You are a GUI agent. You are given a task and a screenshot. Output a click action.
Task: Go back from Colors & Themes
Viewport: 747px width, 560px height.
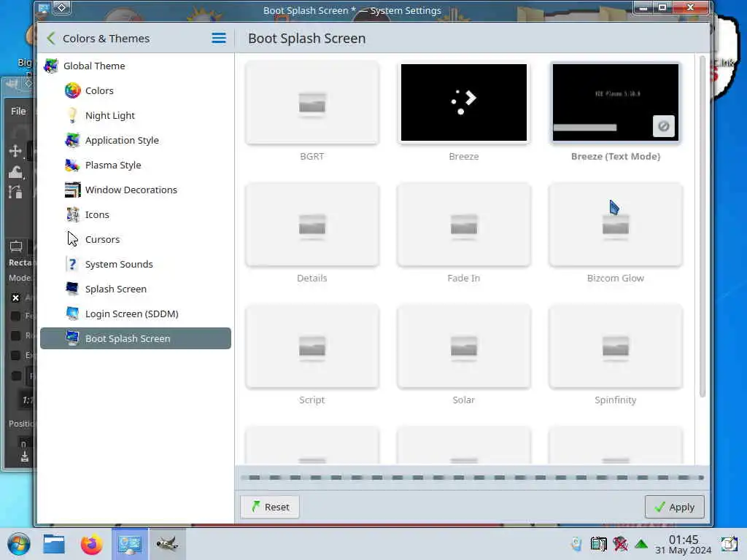[51, 38]
